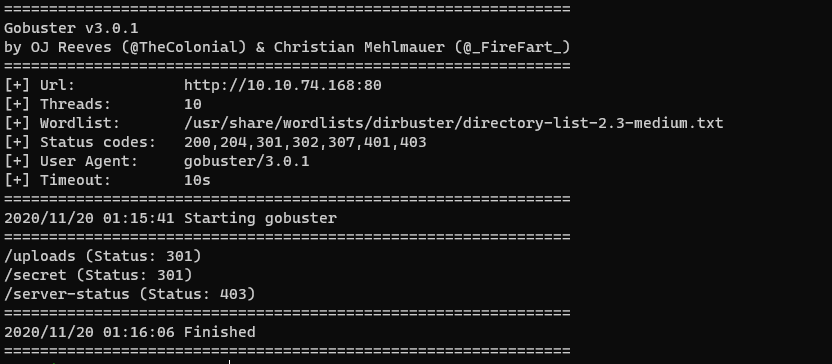
Task: Click the target URL http://10.10.74.168:80
Action: click(283, 85)
